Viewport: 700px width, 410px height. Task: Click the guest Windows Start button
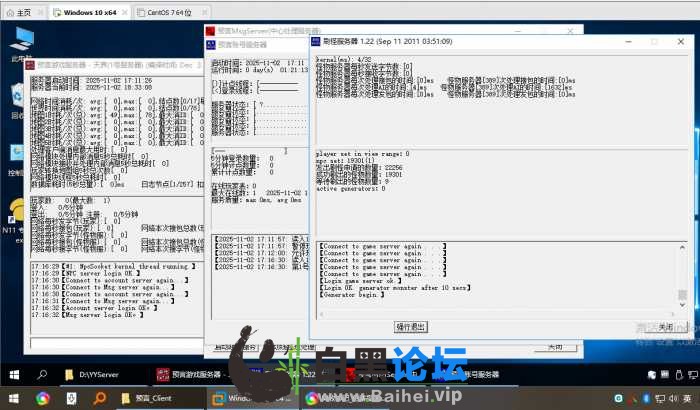click(14, 374)
